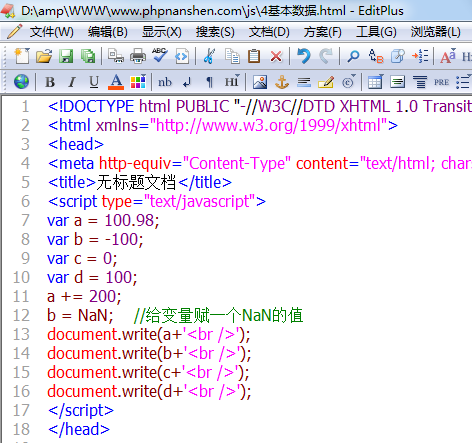Open the 显示(X) menu

tap(162, 32)
